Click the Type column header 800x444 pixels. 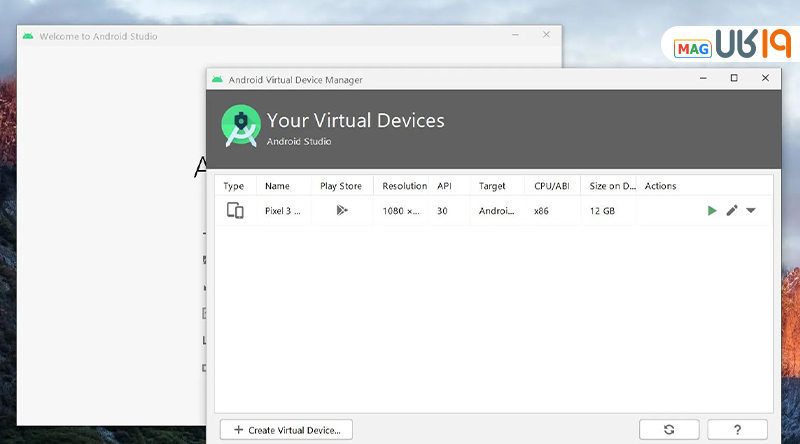(234, 186)
